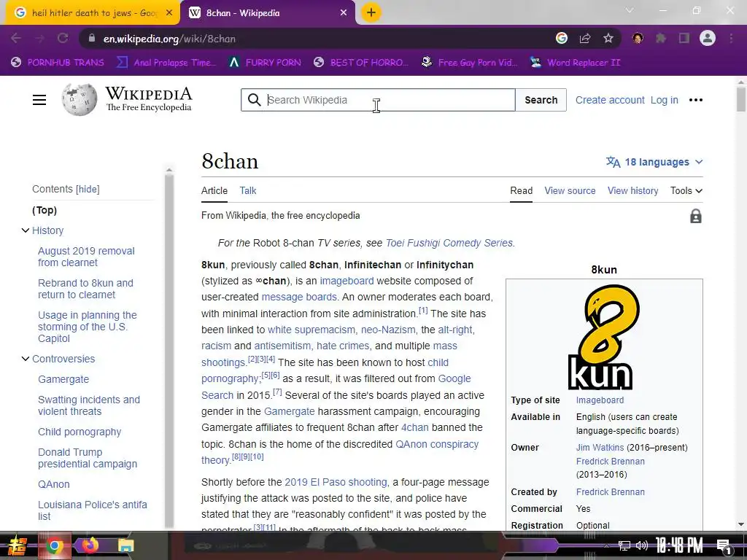
Task: Jump to Gamergate in the contents
Action: 63,379
